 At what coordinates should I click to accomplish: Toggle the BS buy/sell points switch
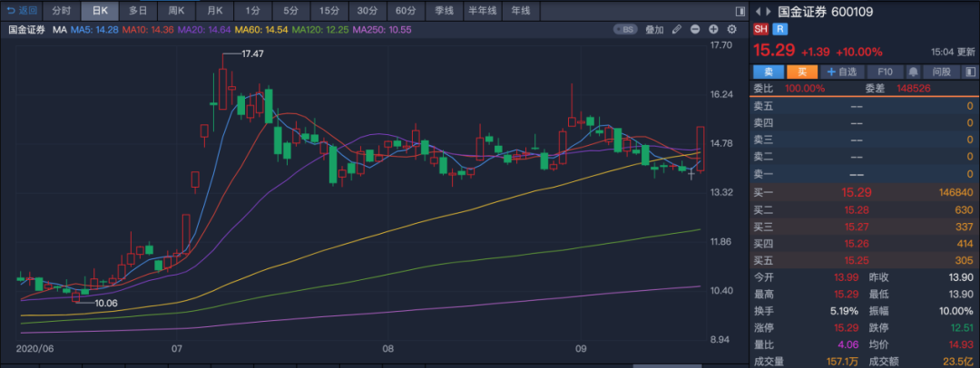[626, 29]
